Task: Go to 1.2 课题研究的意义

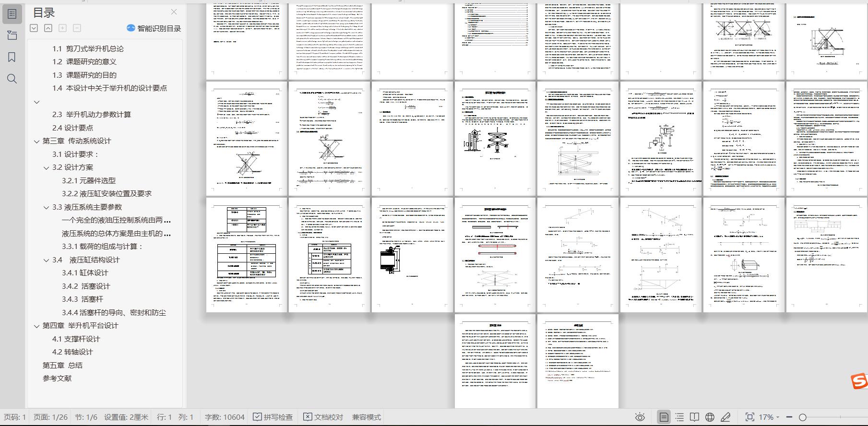Action: [84, 61]
